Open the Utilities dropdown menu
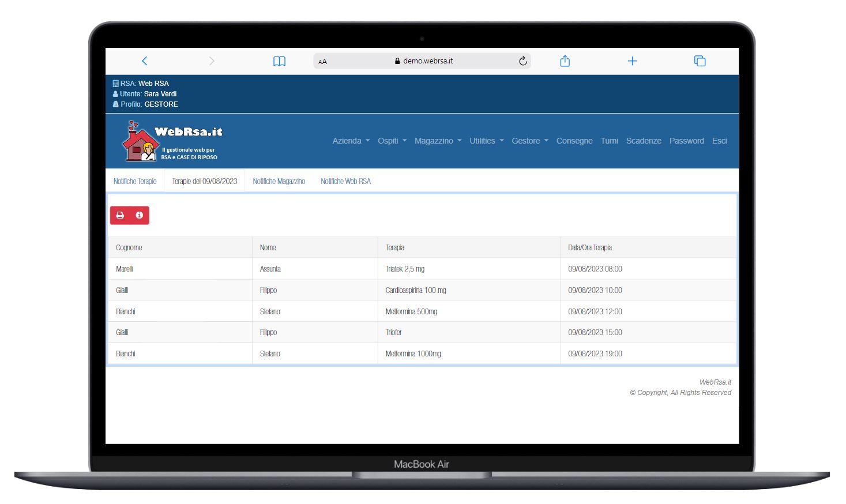 tap(486, 141)
